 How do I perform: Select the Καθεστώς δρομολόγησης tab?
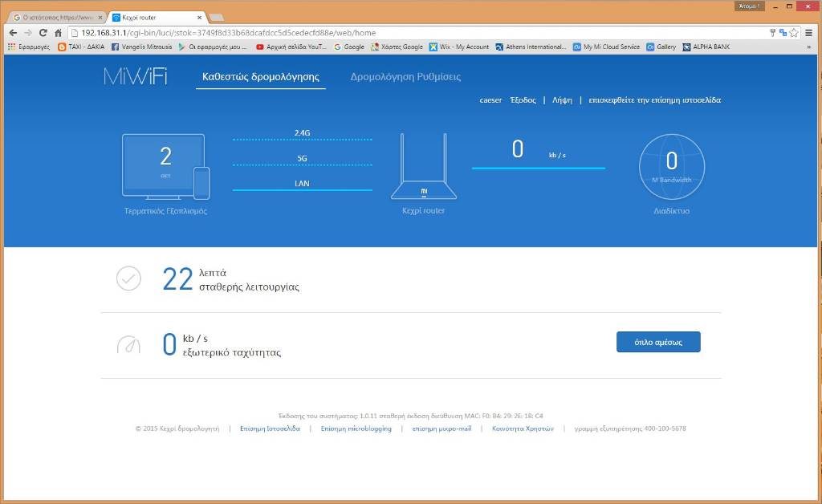(260, 77)
